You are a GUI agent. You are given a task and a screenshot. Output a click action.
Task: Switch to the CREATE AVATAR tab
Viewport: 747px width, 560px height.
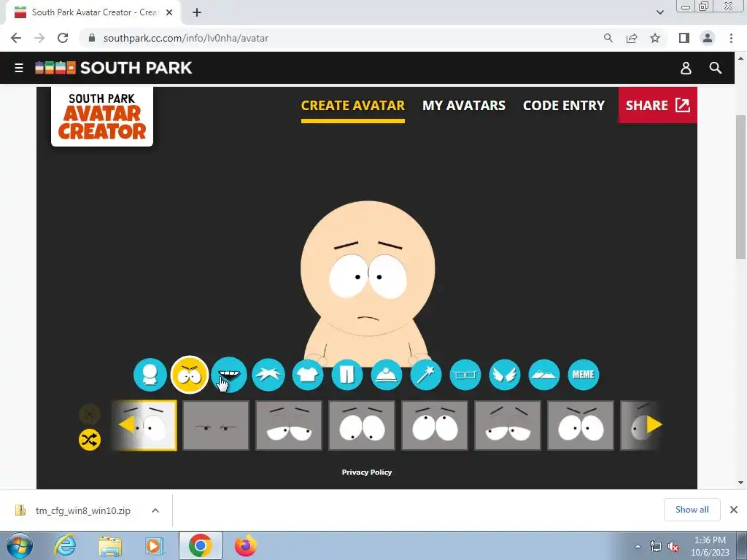point(353,106)
